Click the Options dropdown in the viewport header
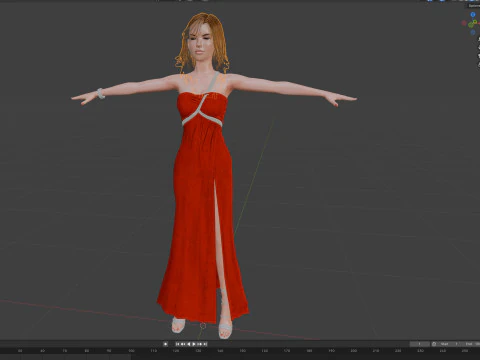The height and width of the screenshot is (360, 480). click(x=474, y=6)
